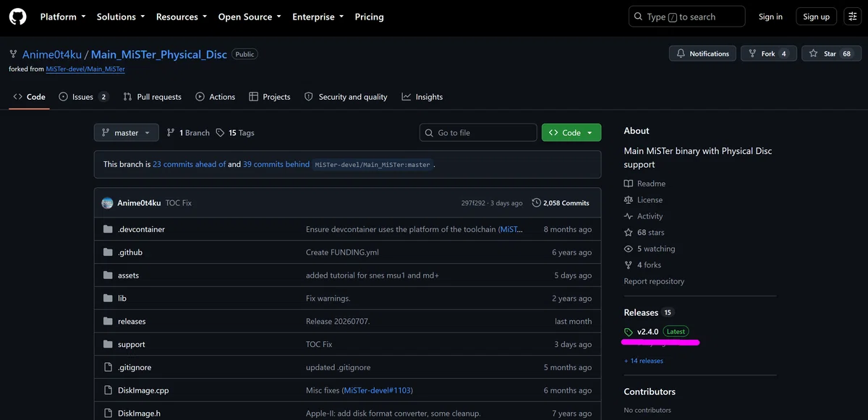Expand the Platform menu

[63, 17]
